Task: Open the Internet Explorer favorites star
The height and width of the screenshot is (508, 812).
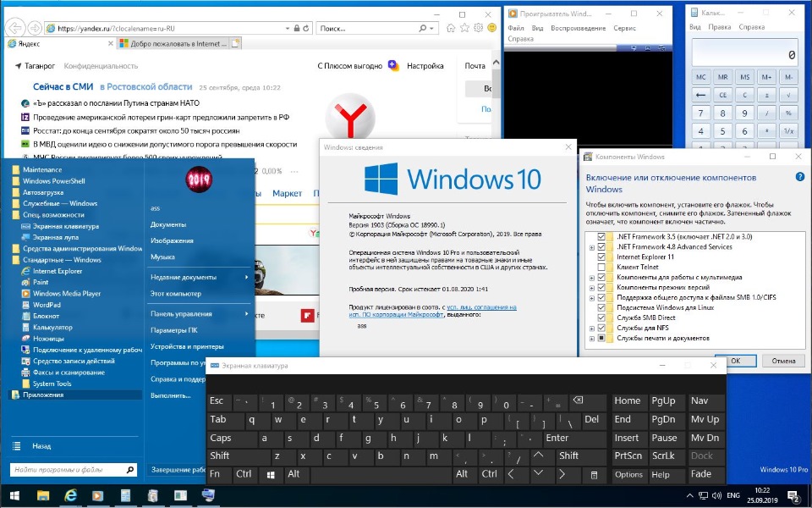Action: coord(465,28)
